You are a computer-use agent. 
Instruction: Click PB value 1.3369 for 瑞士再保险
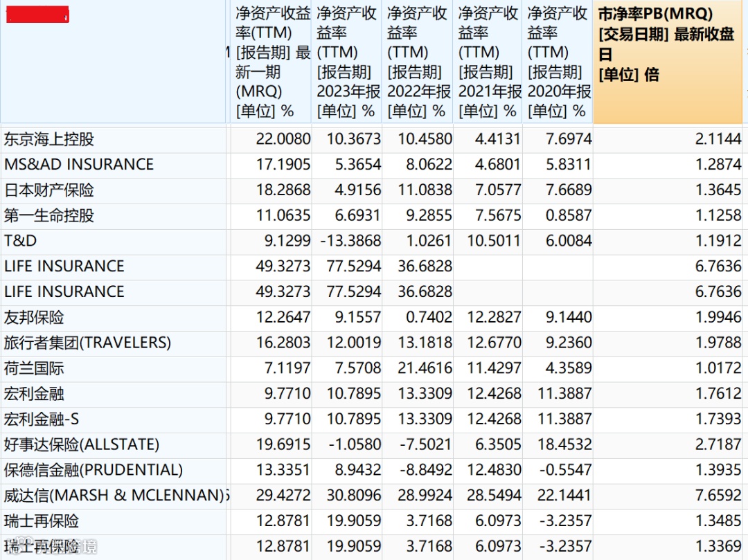(718, 546)
